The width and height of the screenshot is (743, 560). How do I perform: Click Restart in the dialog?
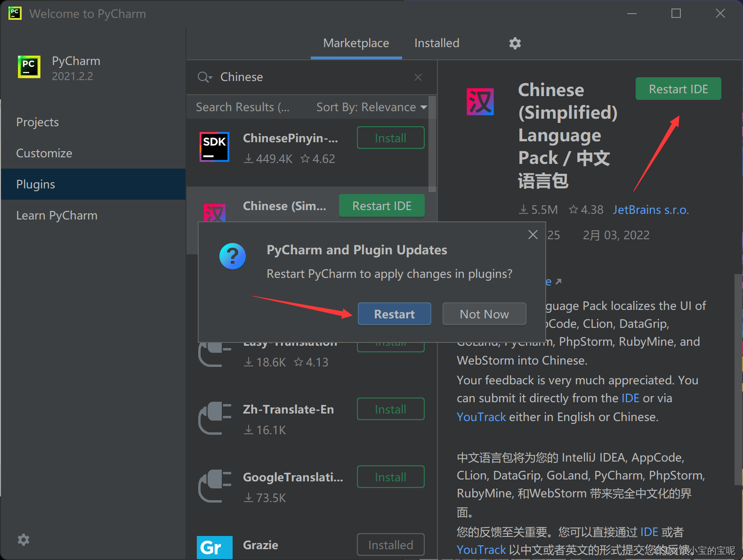395,314
